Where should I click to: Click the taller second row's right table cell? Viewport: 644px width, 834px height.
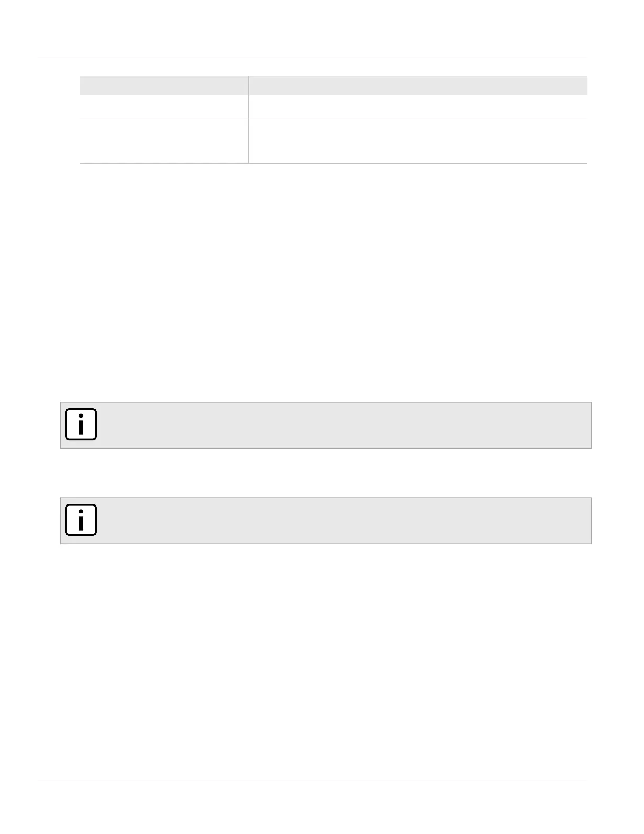point(418,142)
